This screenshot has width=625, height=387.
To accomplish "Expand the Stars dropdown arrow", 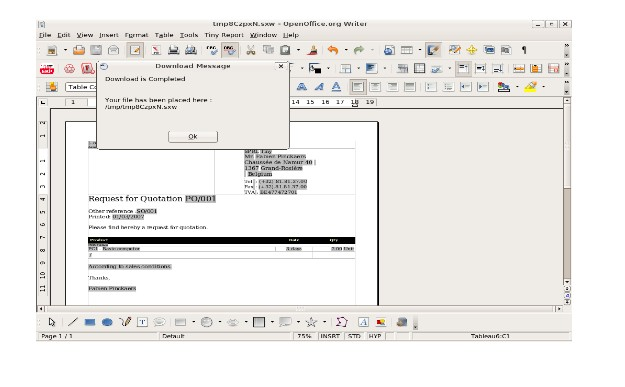I will [x=324, y=322].
